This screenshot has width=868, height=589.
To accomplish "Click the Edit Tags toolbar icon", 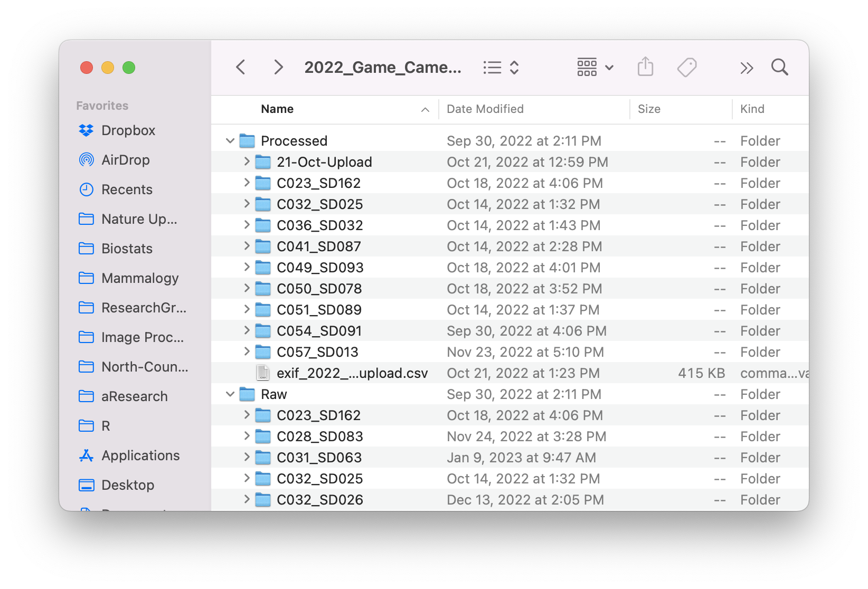I will 687,68.
